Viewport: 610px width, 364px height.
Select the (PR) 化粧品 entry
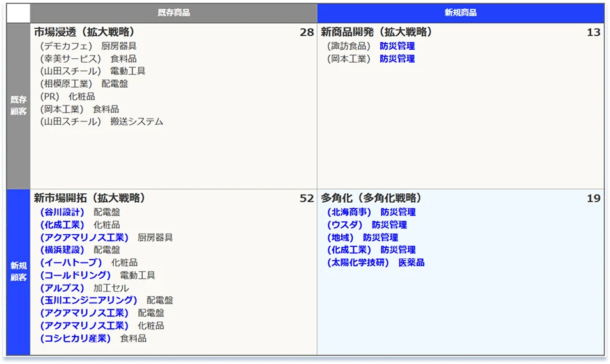[x=67, y=97]
